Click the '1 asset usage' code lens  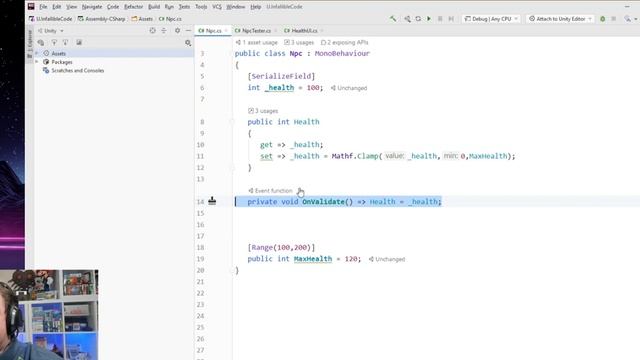click(257, 42)
